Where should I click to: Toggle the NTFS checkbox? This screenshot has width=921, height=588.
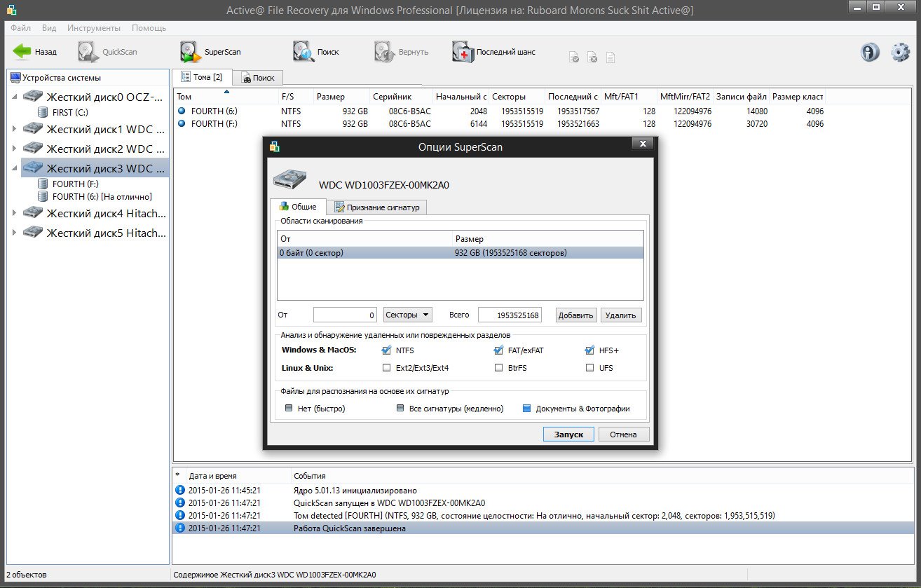point(386,350)
